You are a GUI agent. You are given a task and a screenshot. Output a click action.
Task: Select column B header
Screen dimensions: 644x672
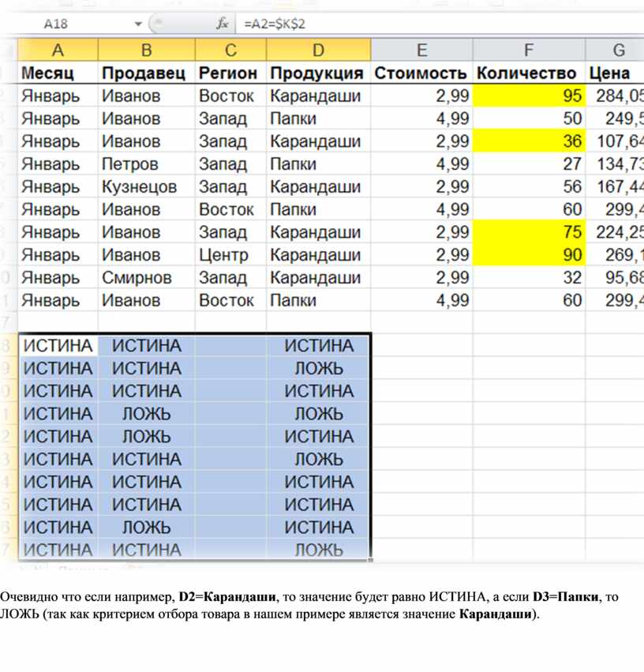pos(147,50)
